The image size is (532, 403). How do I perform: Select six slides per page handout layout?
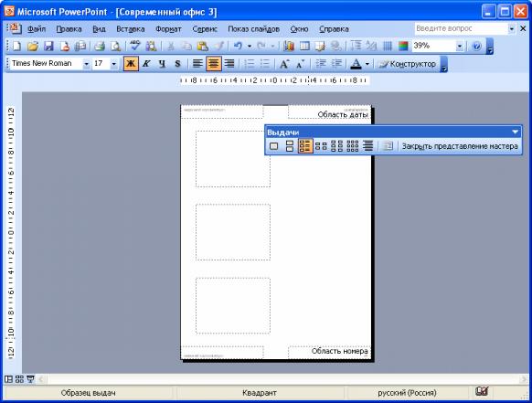point(337,146)
